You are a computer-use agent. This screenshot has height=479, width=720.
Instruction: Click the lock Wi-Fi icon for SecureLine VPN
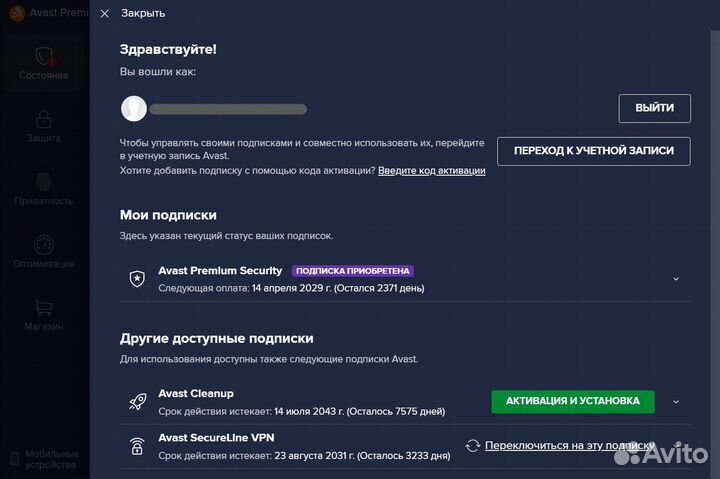(x=137, y=446)
